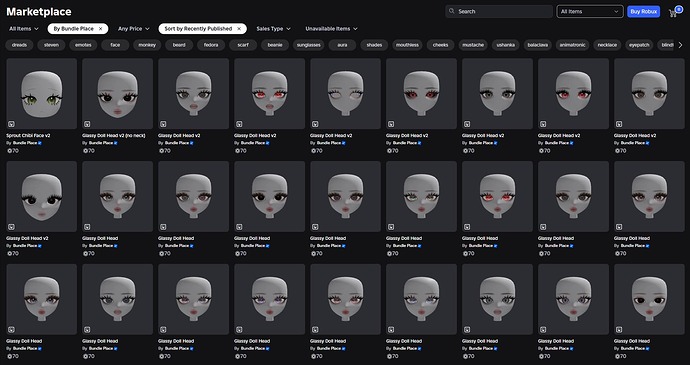The image size is (690, 365).
Task: Click verified badge under Sprout Chibi Face v2
Action: tap(40, 143)
